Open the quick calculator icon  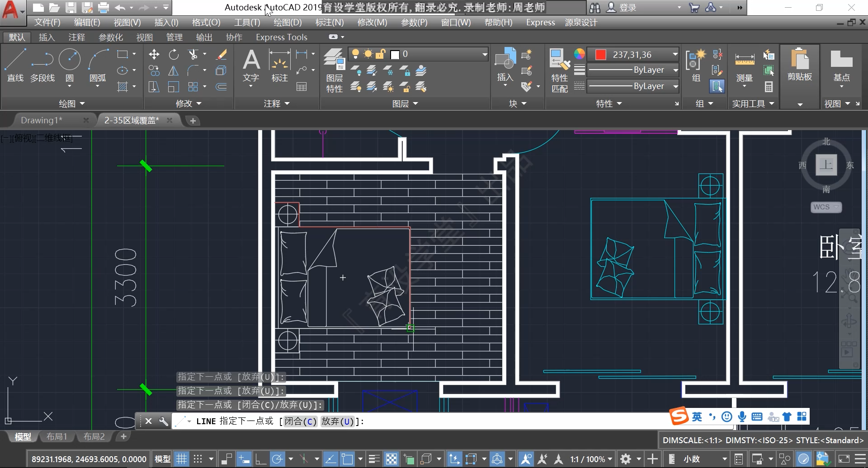pyautogui.click(x=769, y=86)
